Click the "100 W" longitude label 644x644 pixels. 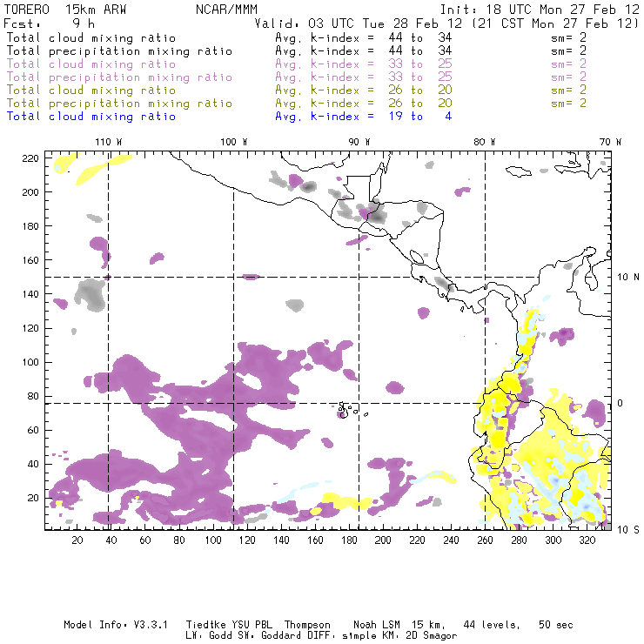click(x=234, y=142)
